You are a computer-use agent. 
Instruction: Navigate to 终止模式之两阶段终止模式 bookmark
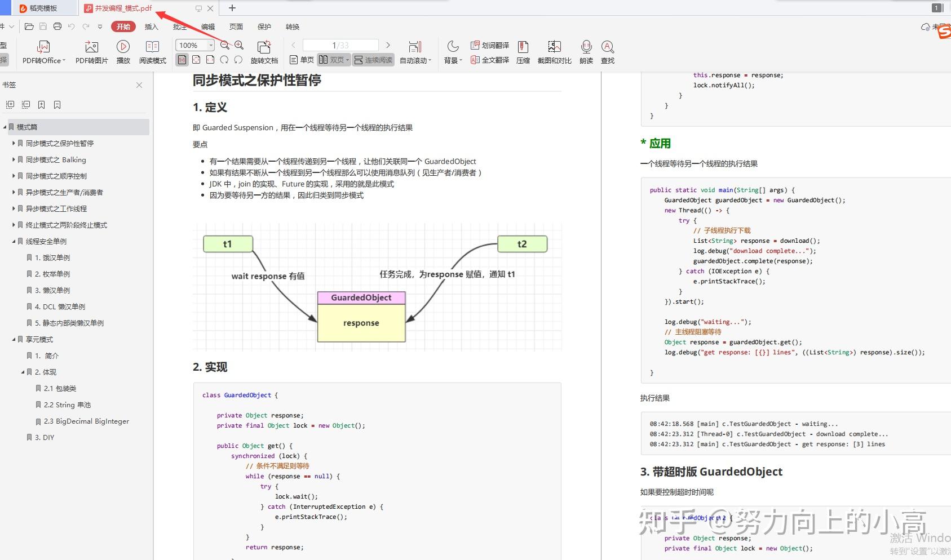pos(67,225)
